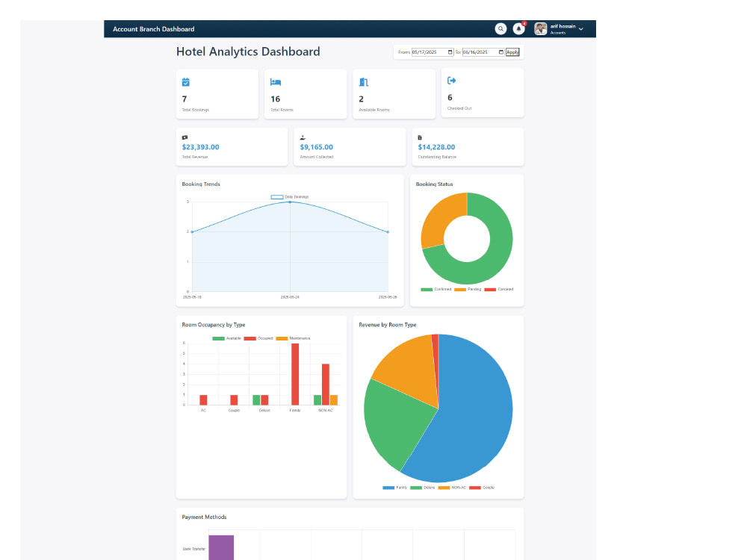
Task: Open the search icon in header
Action: (500, 29)
